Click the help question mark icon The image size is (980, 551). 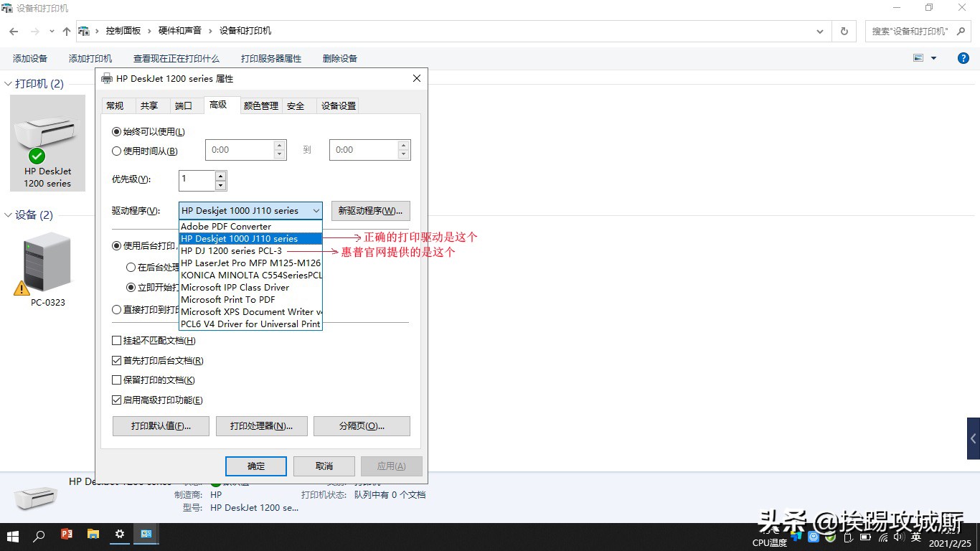pyautogui.click(x=963, y=58)
